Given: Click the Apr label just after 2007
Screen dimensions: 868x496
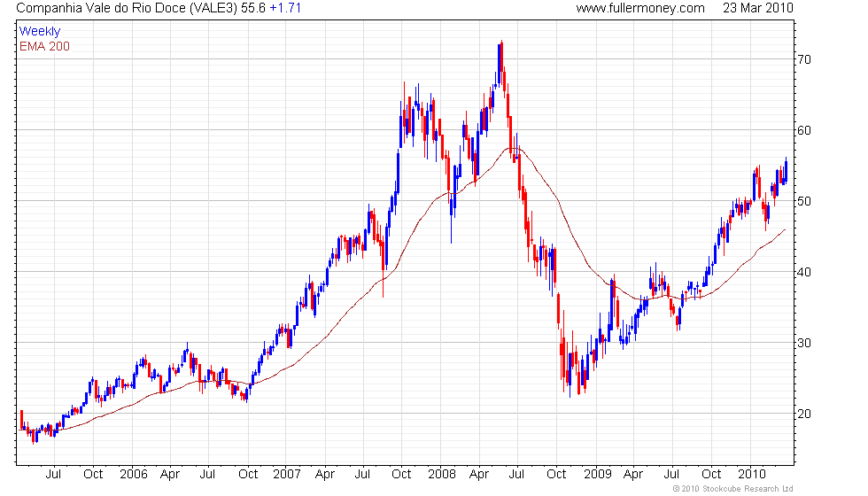Looking at the screenshot, I should pos(325,475).
